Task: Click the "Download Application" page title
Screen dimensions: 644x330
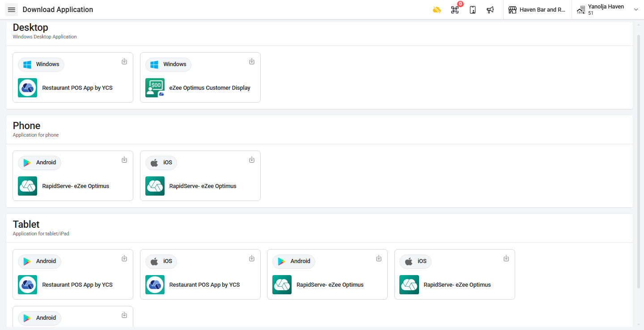Action: tap(58, 10)
